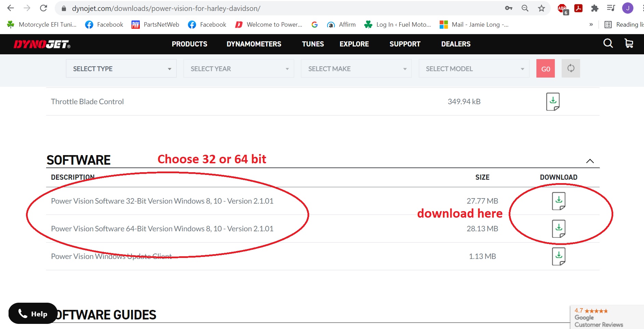Click the Dynojet logo
The image size is (644, 329).
42,44
